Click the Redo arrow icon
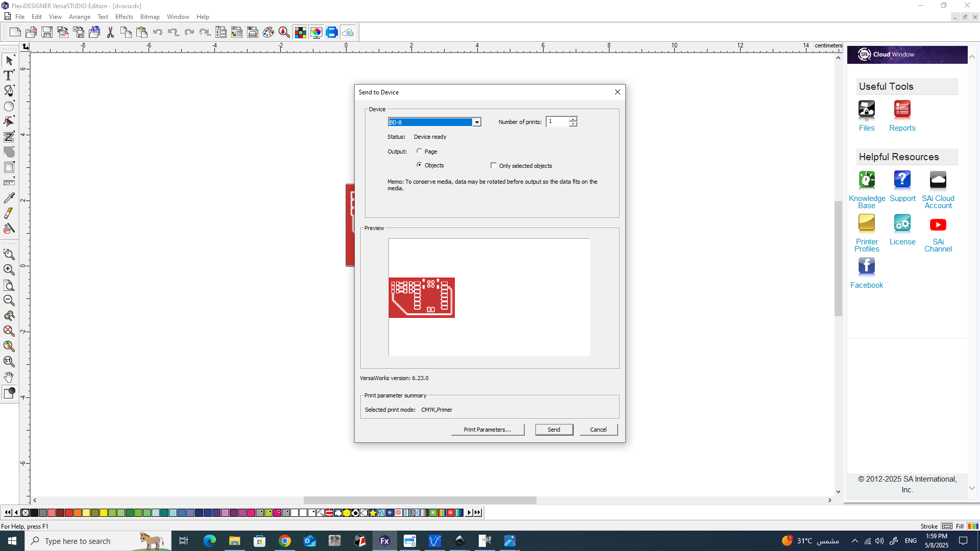 pos(189,33)
